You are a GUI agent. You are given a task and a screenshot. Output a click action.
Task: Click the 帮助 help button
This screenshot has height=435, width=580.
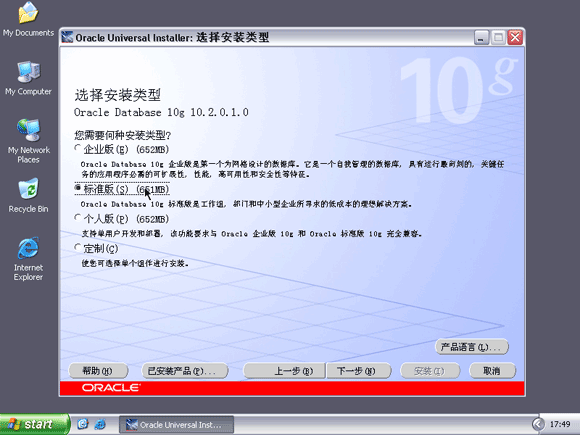pyautogui.click(x=98, y=371)
